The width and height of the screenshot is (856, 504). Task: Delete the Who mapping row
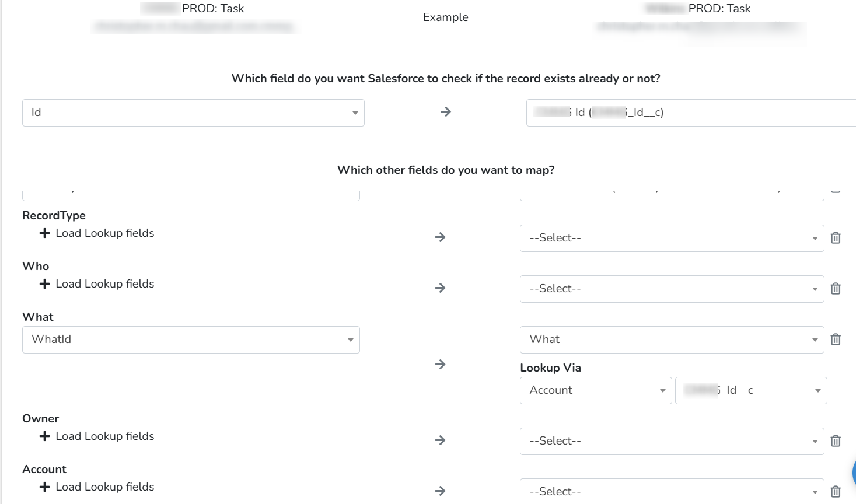point(836,289)
